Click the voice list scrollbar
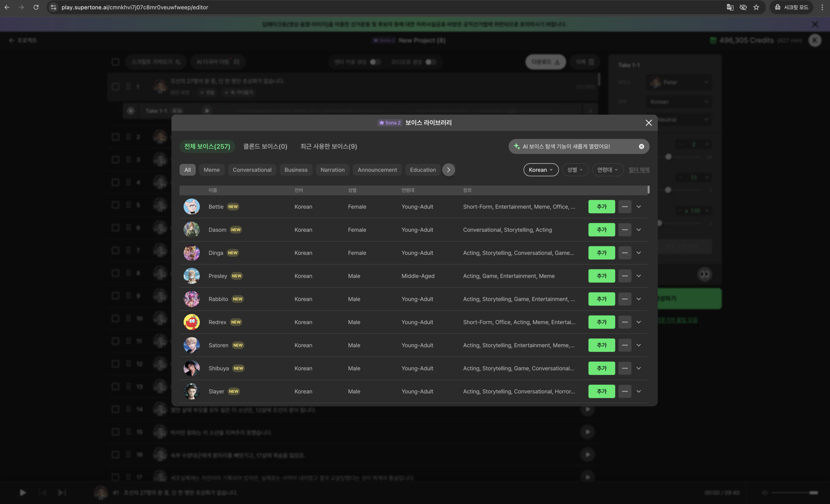Screen dimensions: 830x504 (648, 190)
